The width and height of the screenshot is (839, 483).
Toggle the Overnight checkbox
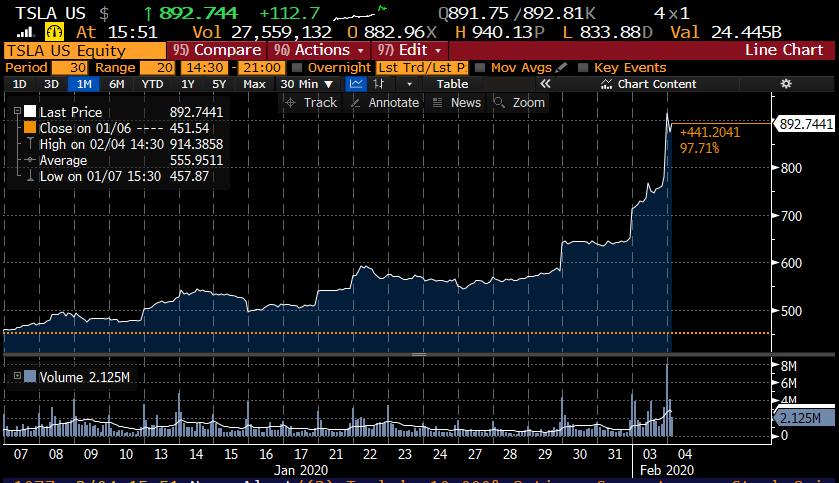(x=297, y=67)
